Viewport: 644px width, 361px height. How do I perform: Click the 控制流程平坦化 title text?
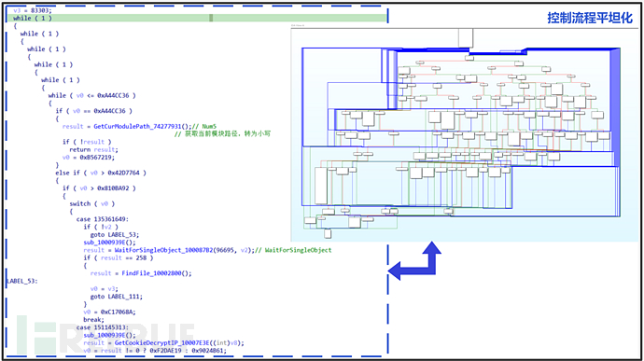pyautogui.click(x=590, y=18)
